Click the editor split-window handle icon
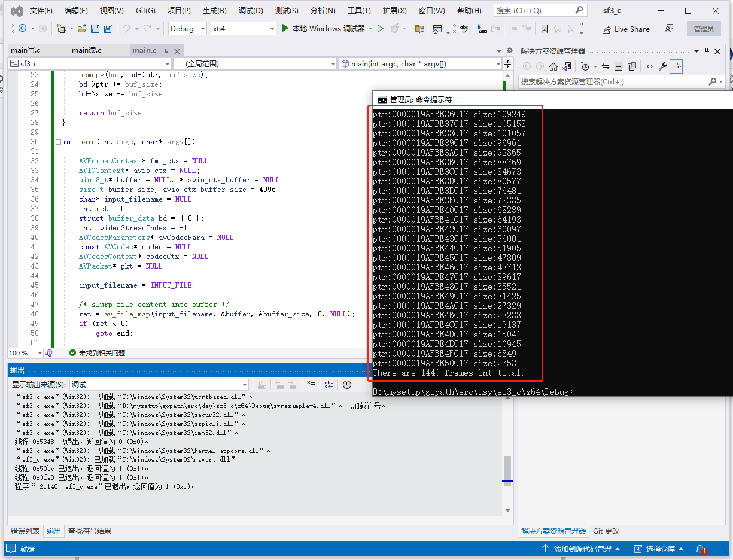The image size is (733, 560). click(507, 63)
